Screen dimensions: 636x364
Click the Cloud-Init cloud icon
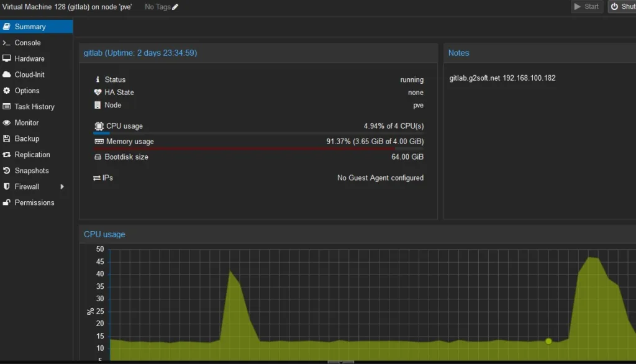point(6,75)
